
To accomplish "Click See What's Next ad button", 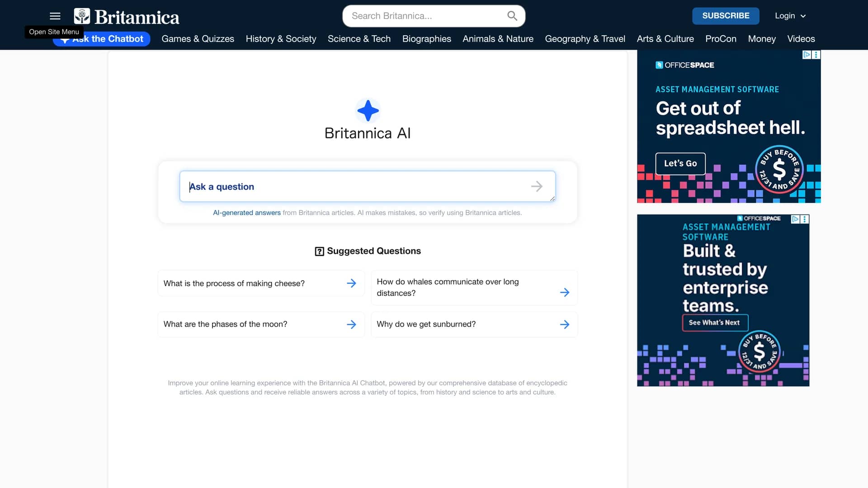I will (x=715, y=323).
